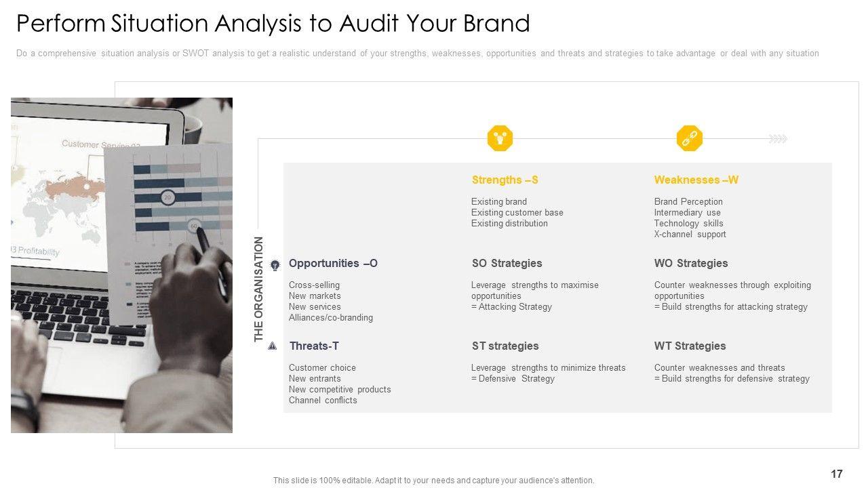Click the lightbulb icon beside Opportunities
The height and width of the screenshot is (488, 868).
point(275,265)
